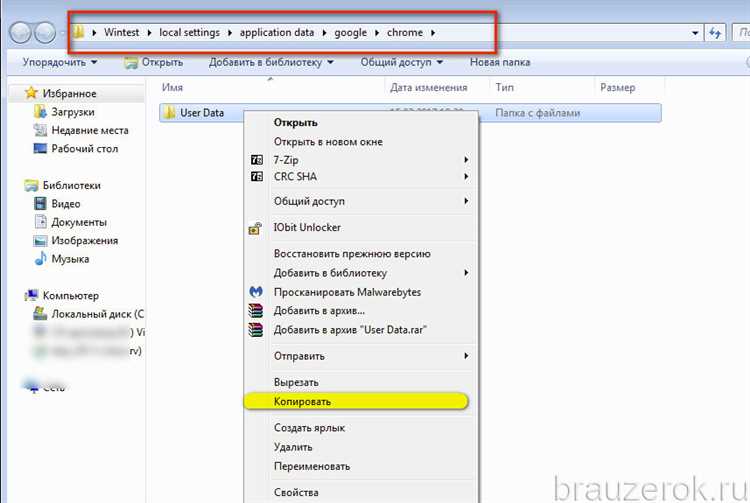This screenshot has height=503, width=750.
Task: Expand Добавить в библиотеку toolbar dropdown
Action: (271, 63)
